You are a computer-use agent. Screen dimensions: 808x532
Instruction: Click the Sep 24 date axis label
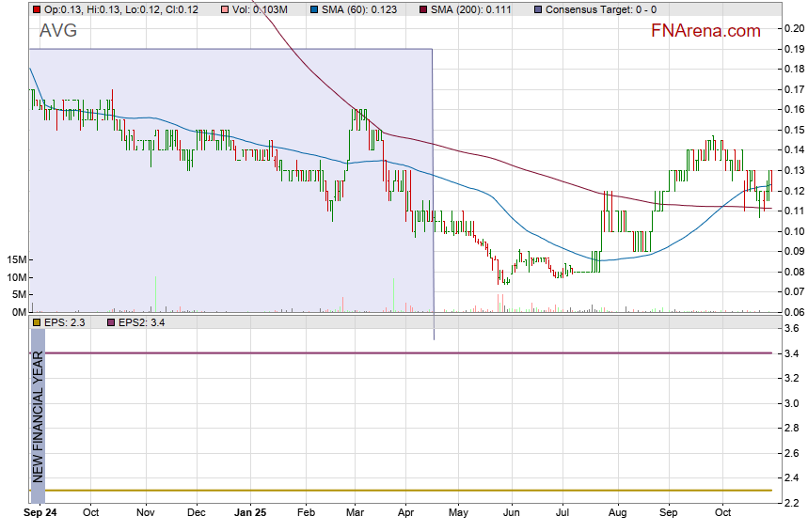[40, 513]
